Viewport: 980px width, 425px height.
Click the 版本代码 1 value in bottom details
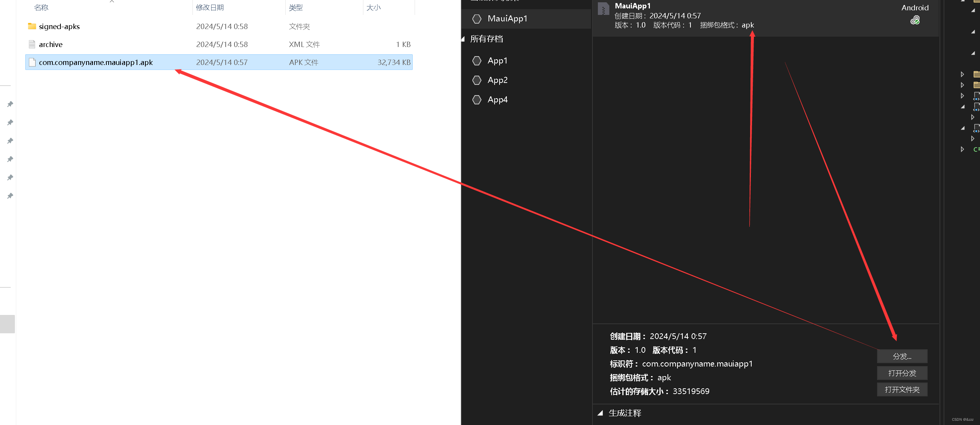click(695, 350)
